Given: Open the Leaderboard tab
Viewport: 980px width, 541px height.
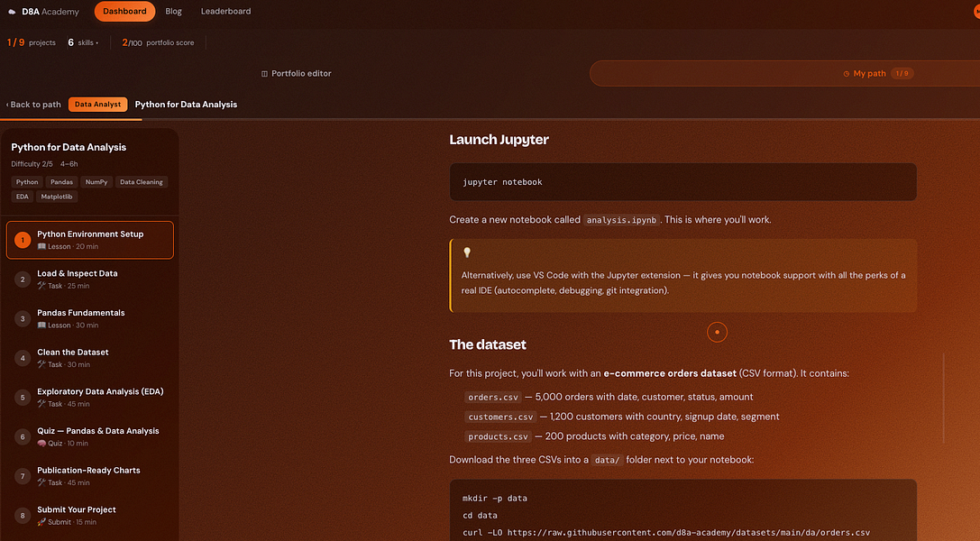Looking at the screenshot, I should [x=225, y=11].
